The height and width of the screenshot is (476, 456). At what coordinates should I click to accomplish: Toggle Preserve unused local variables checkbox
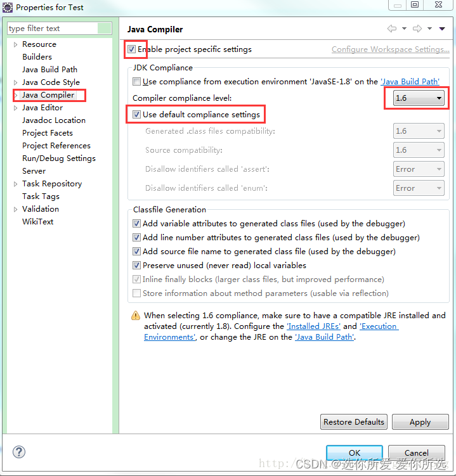pyautogui.click(x=136, y=266)
